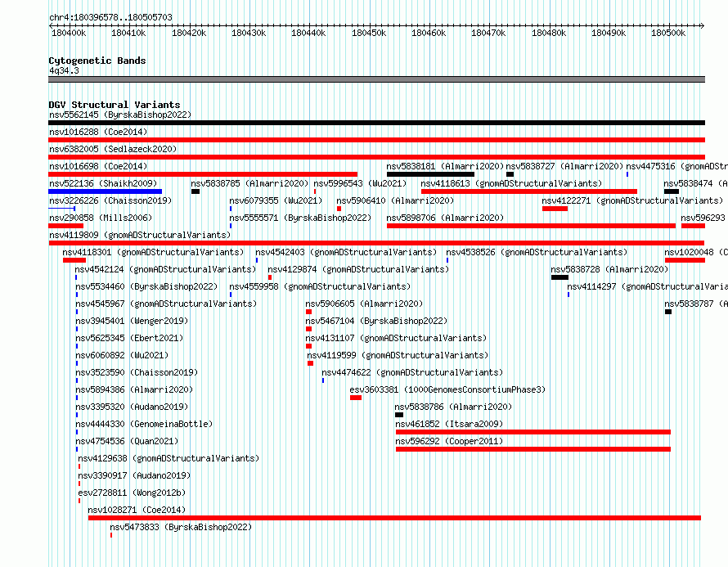The height and width of the screenshot is (567, 728).
Task: Open the nsv290858 (Mills2006) label
Action: tap(101, 218)
